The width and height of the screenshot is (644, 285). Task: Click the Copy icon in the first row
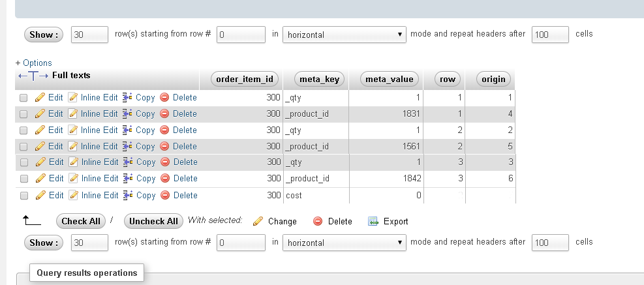coord(128,98)
